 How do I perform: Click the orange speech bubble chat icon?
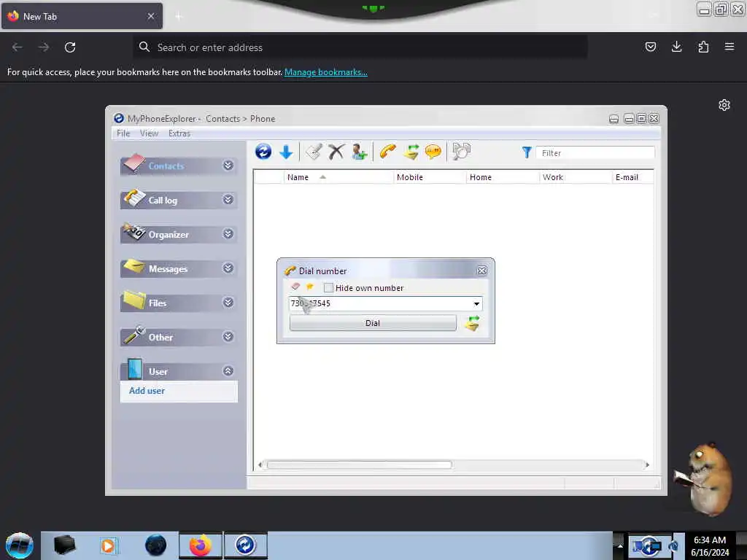[433, 152]
